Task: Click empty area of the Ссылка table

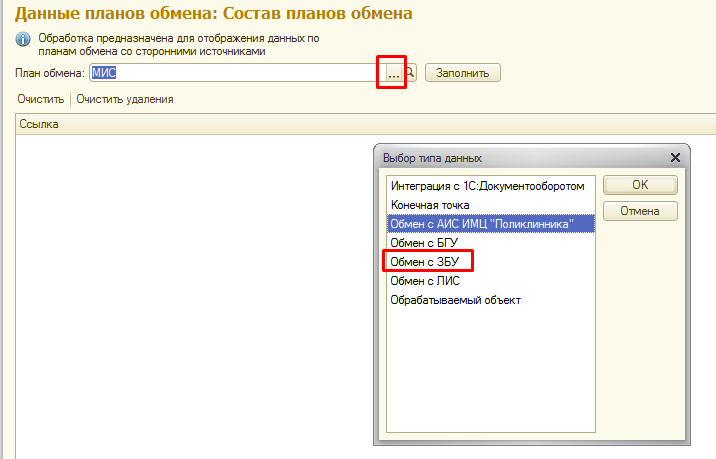Action: [x=190, y=300]
